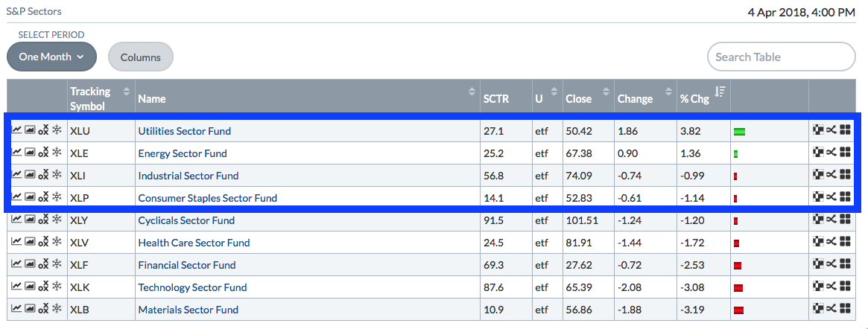Open the crossing-lines PerfChart icon for XLB
868x329 pixels.
tap(831, 309)
